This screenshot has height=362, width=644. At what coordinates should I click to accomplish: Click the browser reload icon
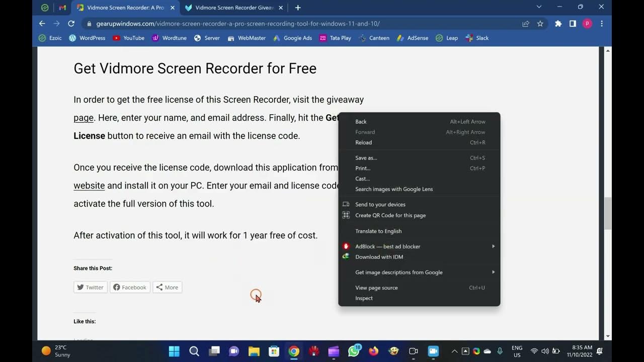click(71, 24)
